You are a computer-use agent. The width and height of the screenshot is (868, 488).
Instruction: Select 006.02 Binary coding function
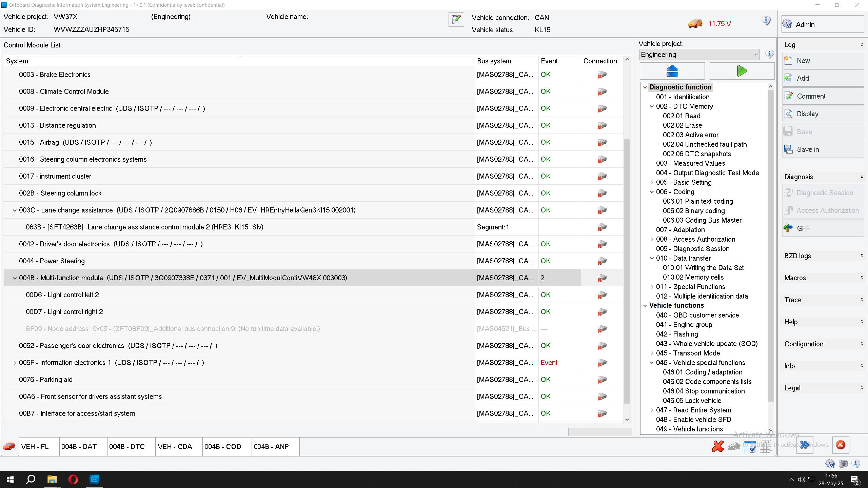[694, 211]
